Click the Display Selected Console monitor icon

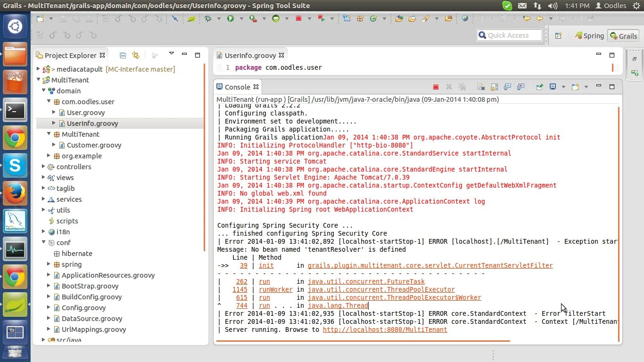[553, 87]
